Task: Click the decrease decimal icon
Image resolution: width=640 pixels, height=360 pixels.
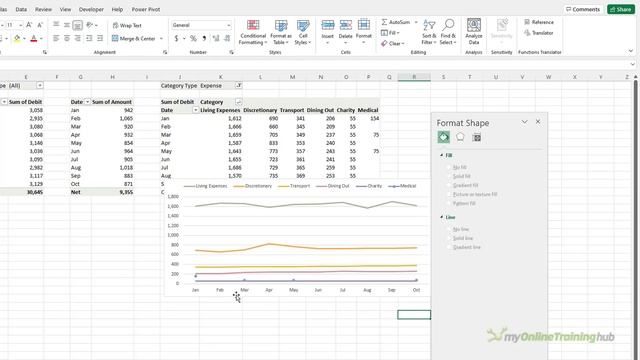Action: 227,38
